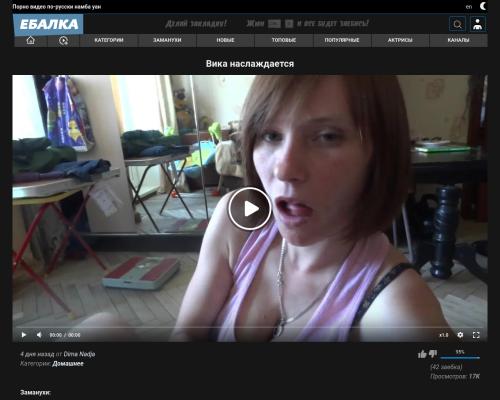Screen dimensions: 500x400
Task: Switch language to en
Action: point(469,7)
